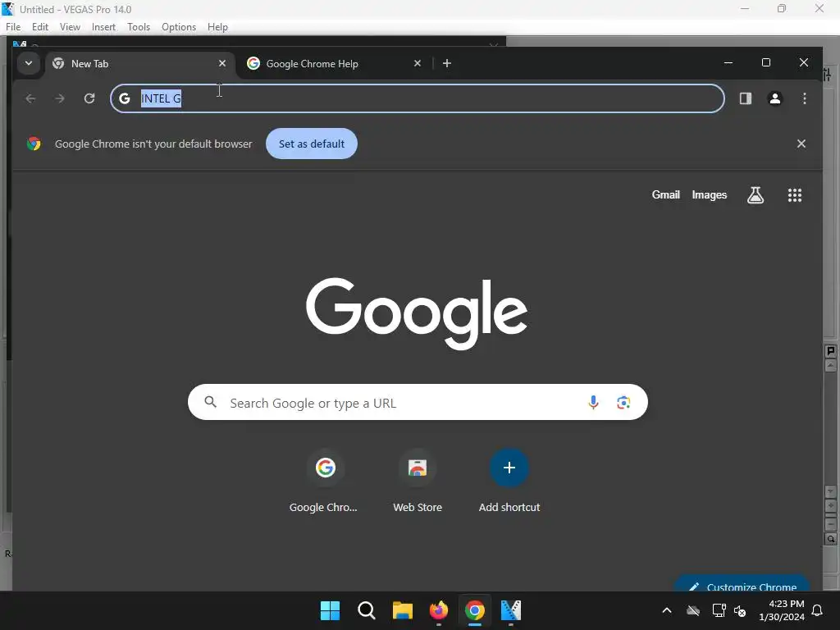Image resolution: width=840 pixels, height=630 pixels.
Task: Click the VEGAS Pro title bar icon
Action: (8, 9)
